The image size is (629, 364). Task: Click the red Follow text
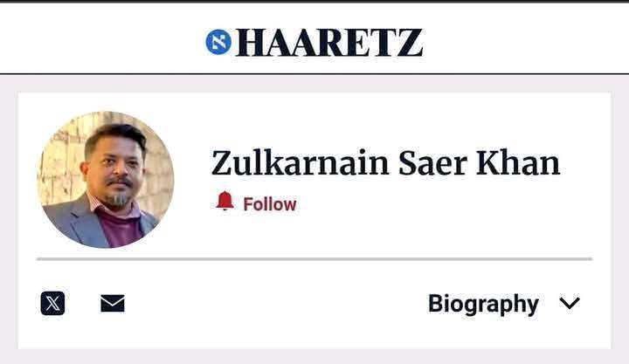pyautogui.click(x=270, y=204)
